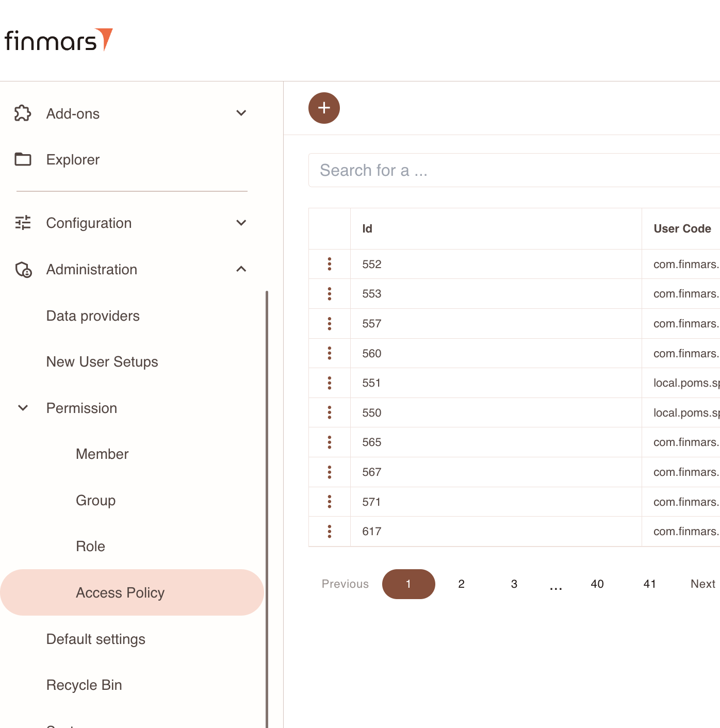This screenshot has height=728, width=720.
Task: Open the three-dot menu for row 560
Action: click(330, 353)
